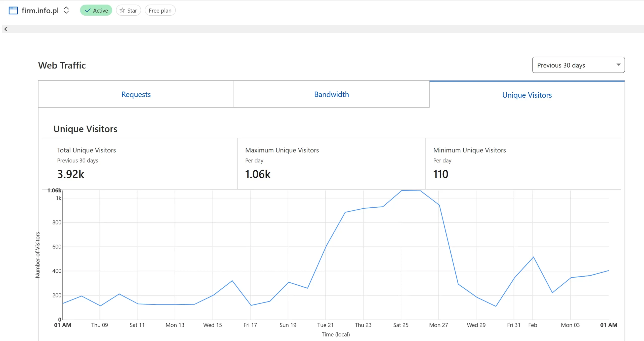The width and height of the screenshot is (644, 341).
Task: Select the Unique Visitors tab
Action: point(527,95)
